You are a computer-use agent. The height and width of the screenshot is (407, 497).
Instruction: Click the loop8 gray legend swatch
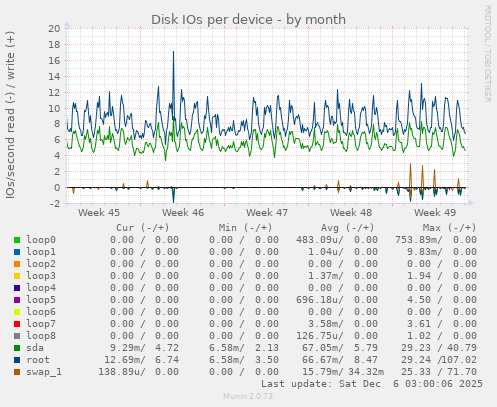coord(17,336)
